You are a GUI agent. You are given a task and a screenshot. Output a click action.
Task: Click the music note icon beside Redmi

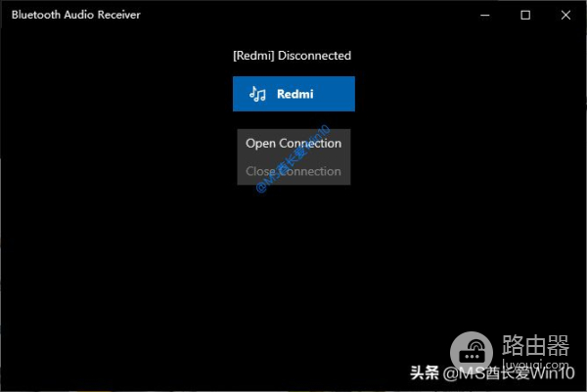(257, 94)
